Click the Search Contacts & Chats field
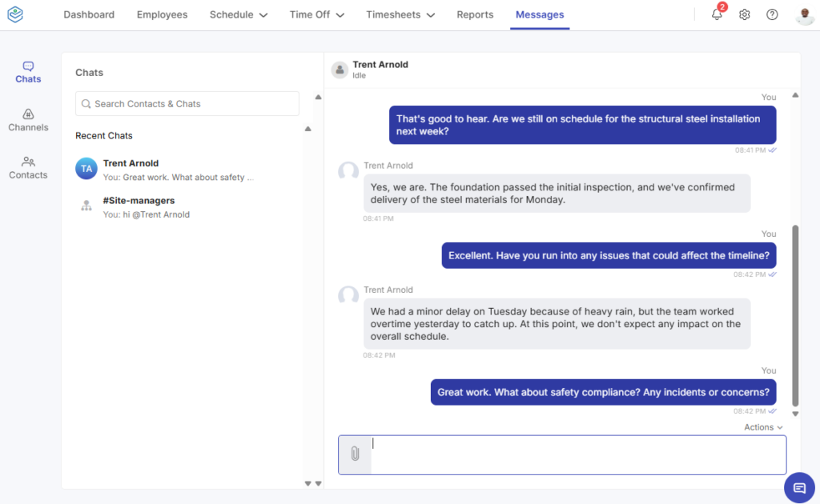Screen dimensions: 820x504 [187, 104]
